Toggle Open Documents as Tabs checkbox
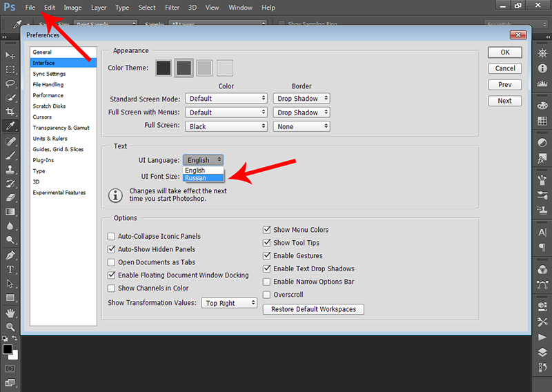 (112, 263)
